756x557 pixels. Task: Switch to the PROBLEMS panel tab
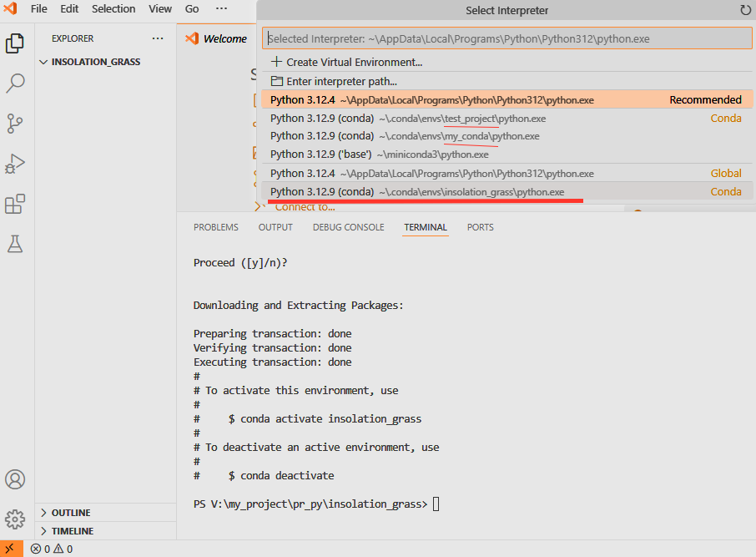[x=215, y=227]
